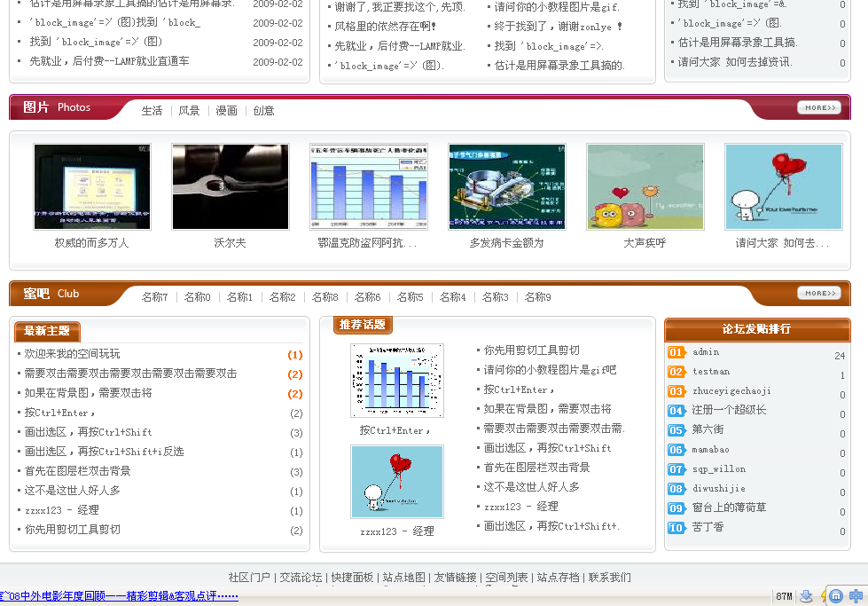Click the 08 rank badge beside diwushijie

click(x=676, y=489)
